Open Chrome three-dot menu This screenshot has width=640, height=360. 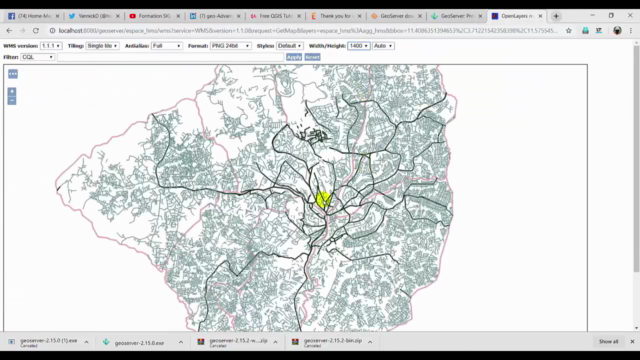[x=631, y=31]
